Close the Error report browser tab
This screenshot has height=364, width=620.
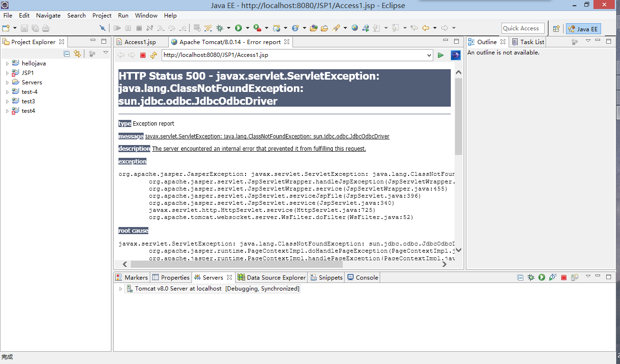[x=287, y=42]
